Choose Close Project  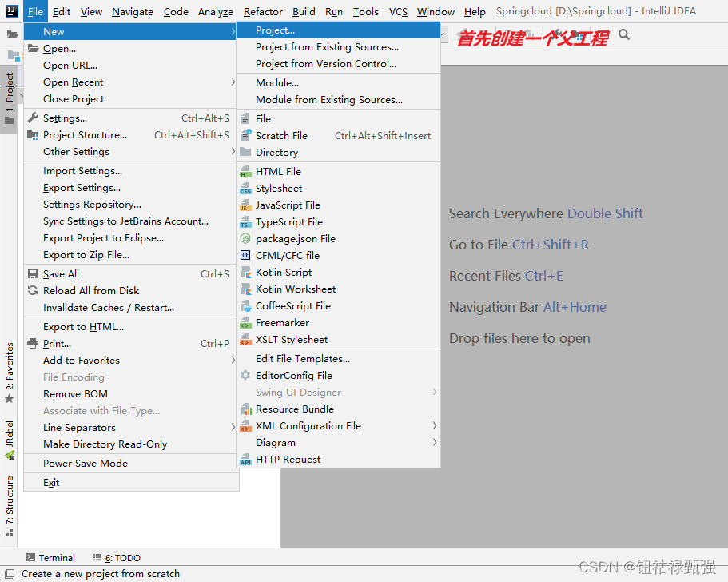(130, 99)
